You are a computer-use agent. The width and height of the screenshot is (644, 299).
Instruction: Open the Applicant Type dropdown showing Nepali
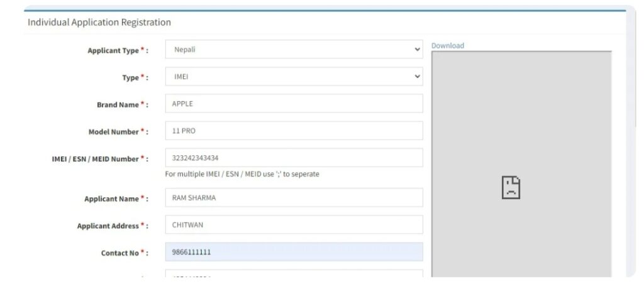[294, 50]
